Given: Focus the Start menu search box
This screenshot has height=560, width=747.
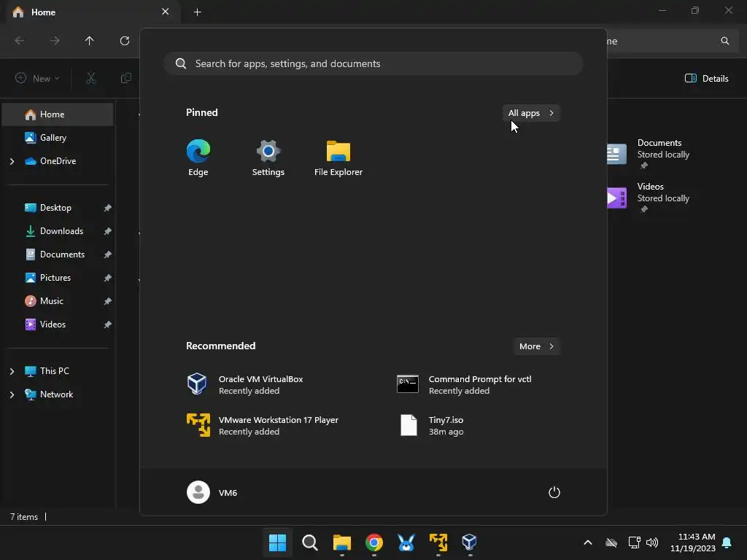Looking at the screenshot, I should [x=373, y=64].
